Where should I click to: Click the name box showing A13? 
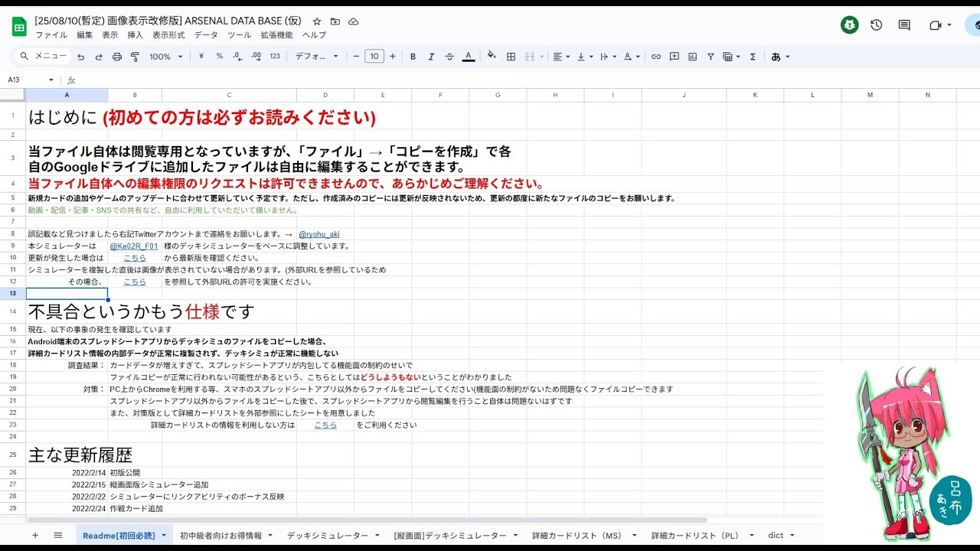(31, 80)
